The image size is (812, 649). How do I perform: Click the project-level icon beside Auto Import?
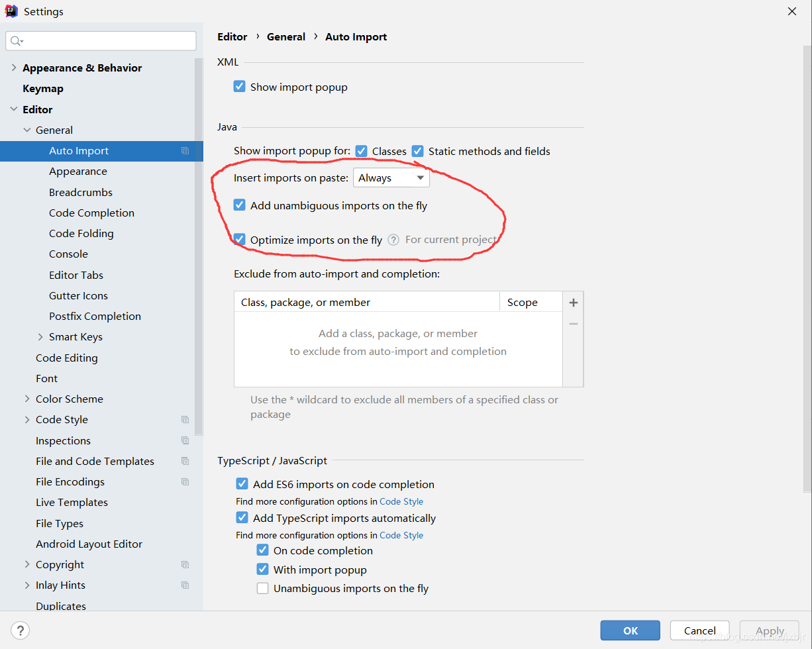click(185, 151)
